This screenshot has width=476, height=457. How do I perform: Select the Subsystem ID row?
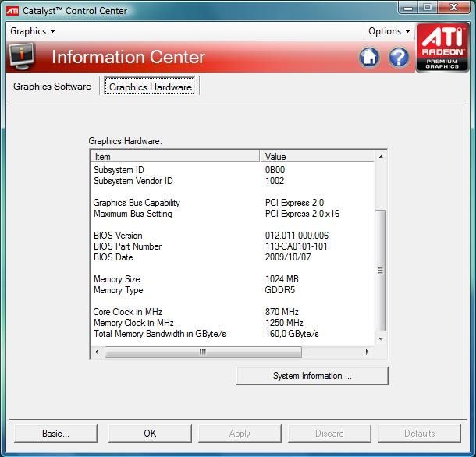click(233, 170)
